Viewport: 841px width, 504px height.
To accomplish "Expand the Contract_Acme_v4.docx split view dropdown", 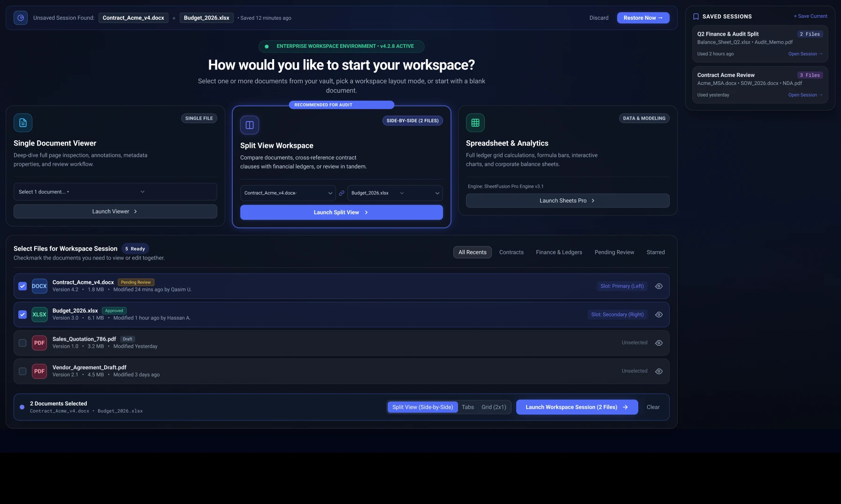I will coord(288,193).
